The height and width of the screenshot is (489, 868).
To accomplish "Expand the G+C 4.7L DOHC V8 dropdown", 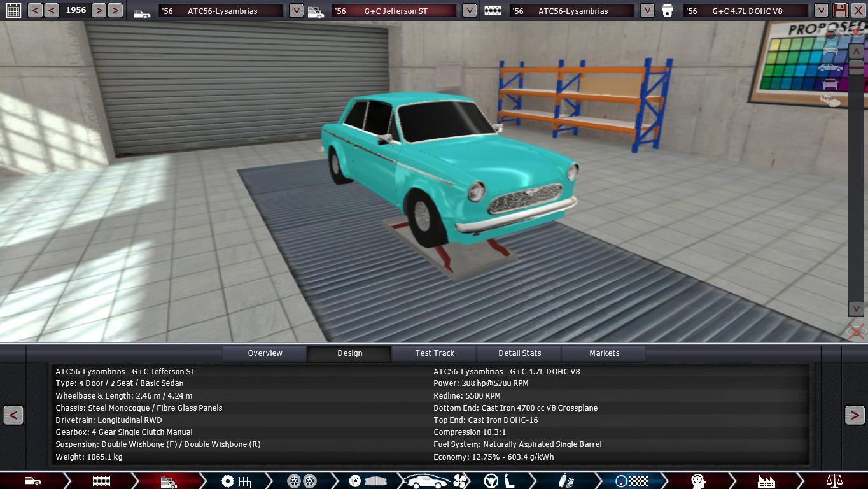I will click(x=821, y=11).
